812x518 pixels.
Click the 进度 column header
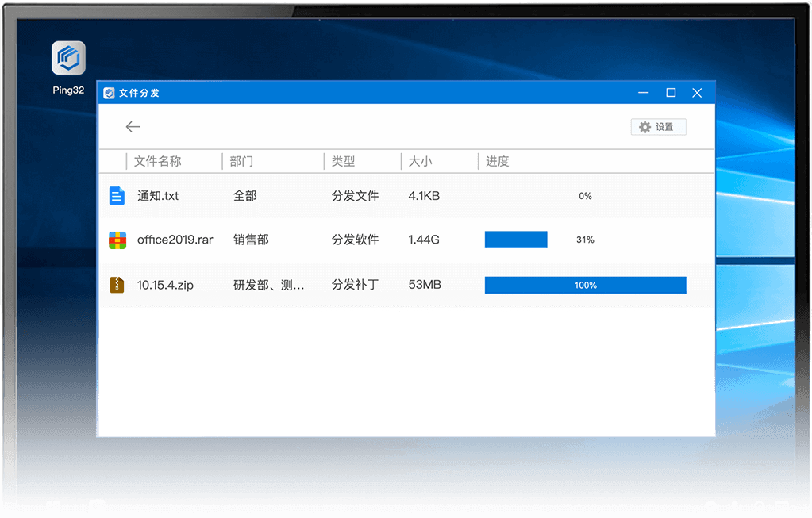[x=497, y=162]
